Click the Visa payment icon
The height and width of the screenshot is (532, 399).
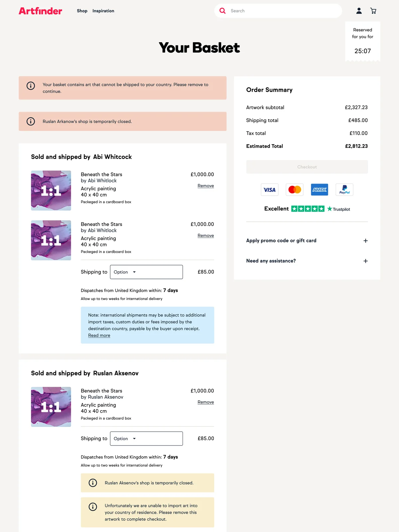pyautogui.click(x=269, y=190)
